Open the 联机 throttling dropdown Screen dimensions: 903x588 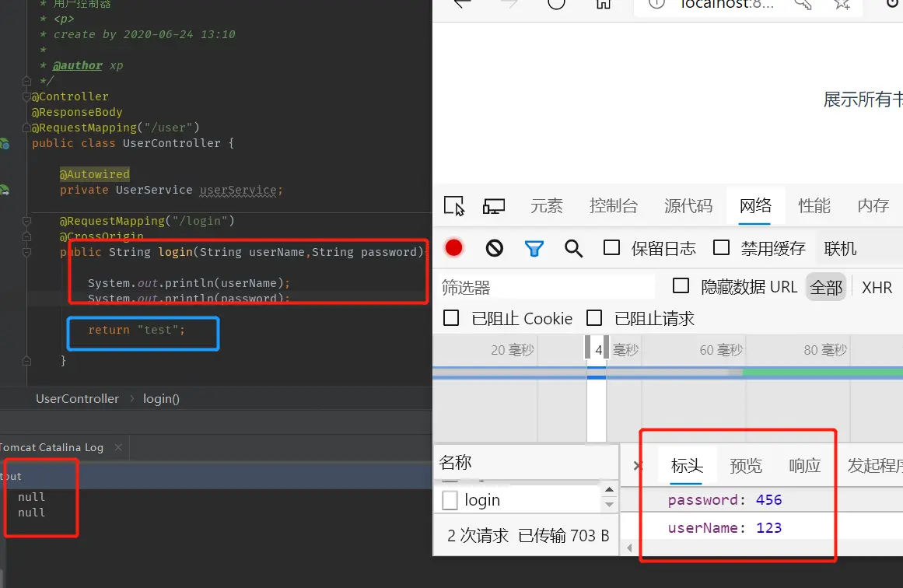(840, 248)
